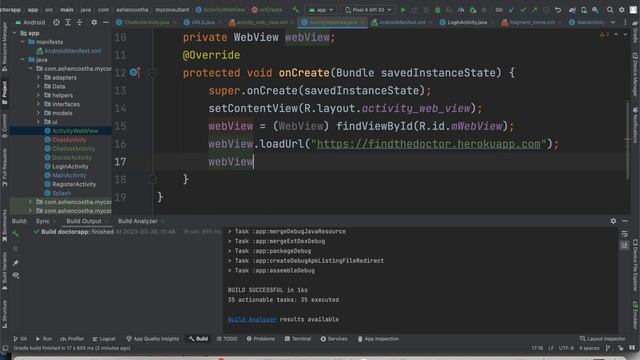Click the override gutter icon on line 12
Viewport: 640px width, 360px height.
coord(135,73)
